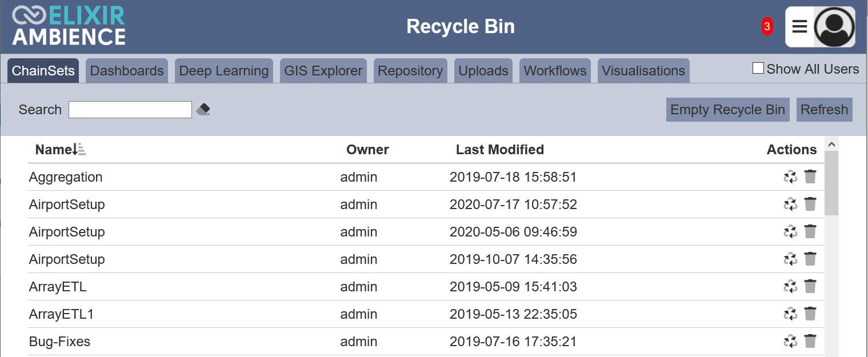Open the Deep Learning tab
The image size is (868, 357).
224,71
